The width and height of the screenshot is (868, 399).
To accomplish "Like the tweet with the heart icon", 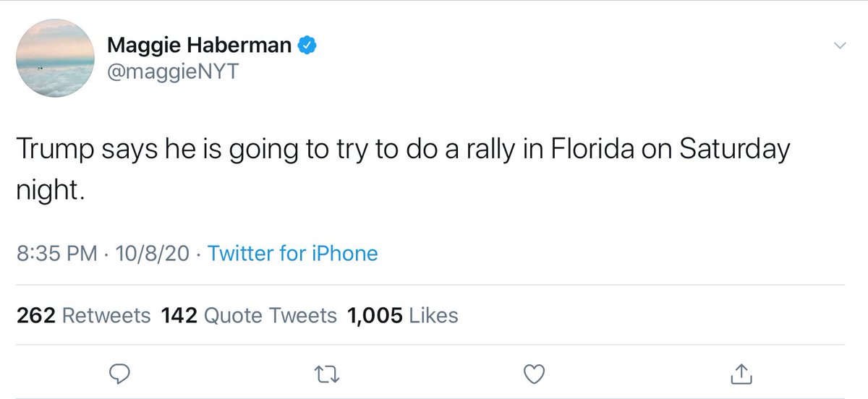I will (x=533, y=373).
